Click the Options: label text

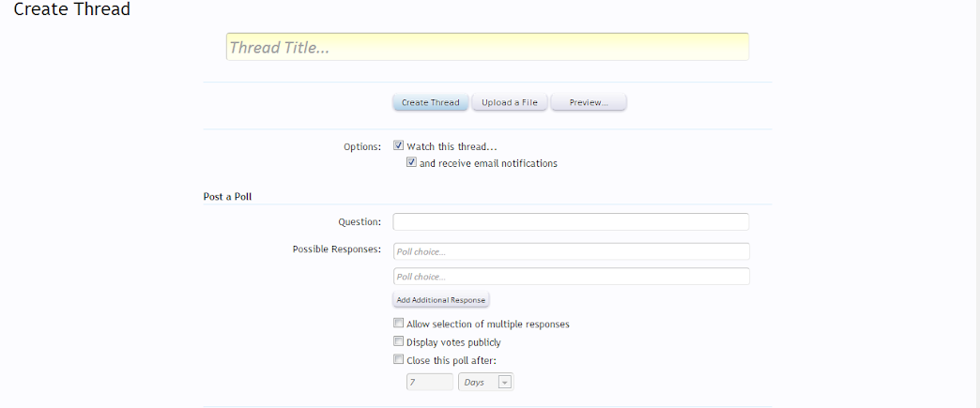pyautogui.click(x=362, y=147)
